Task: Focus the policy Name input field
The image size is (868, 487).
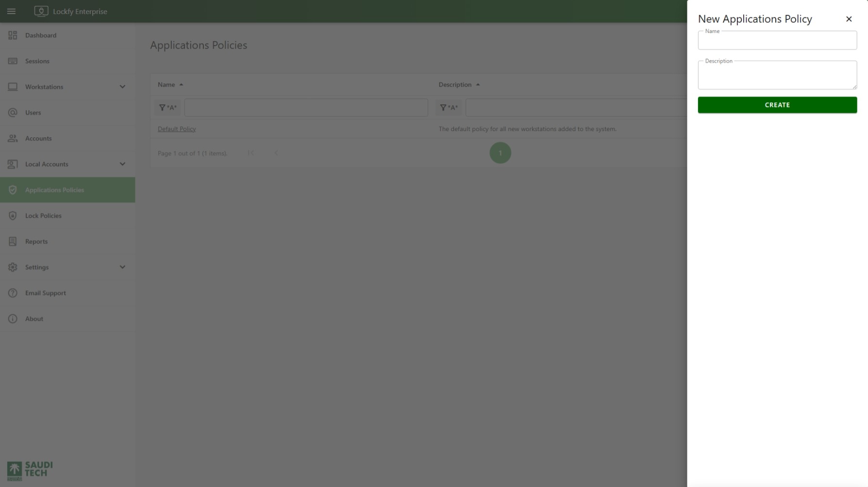Action: point(777,40)
